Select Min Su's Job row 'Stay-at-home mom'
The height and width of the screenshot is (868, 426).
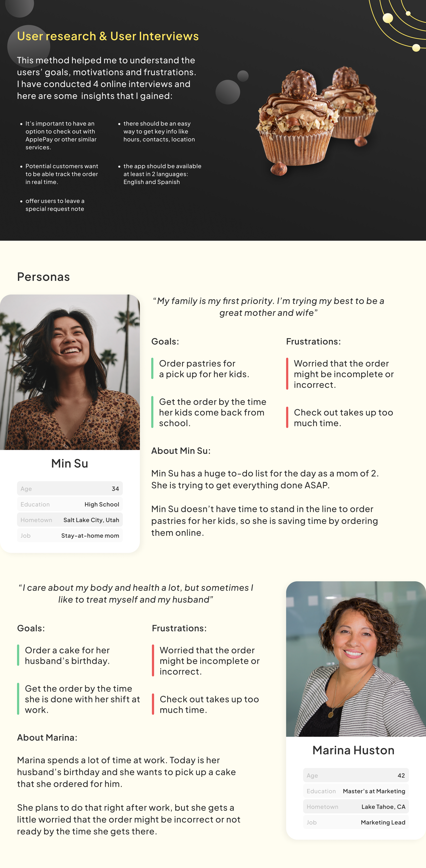70,535
